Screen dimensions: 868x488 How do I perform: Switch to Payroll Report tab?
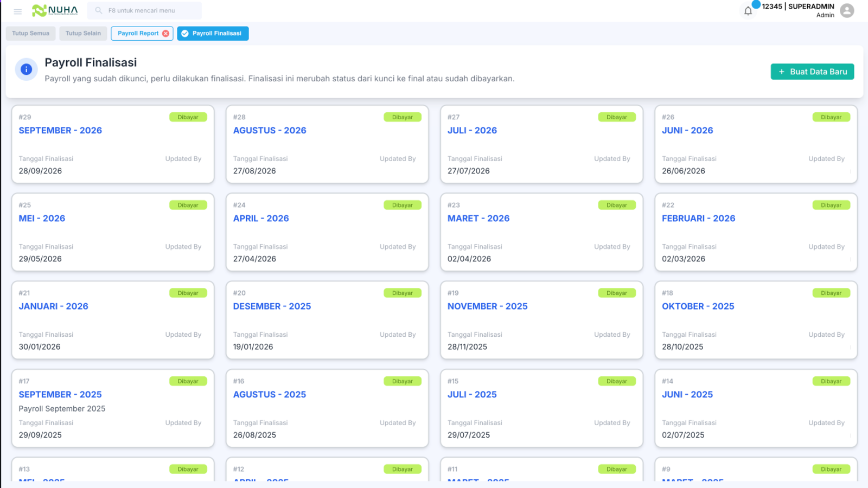pyautogui.click(x=138, y=34)
